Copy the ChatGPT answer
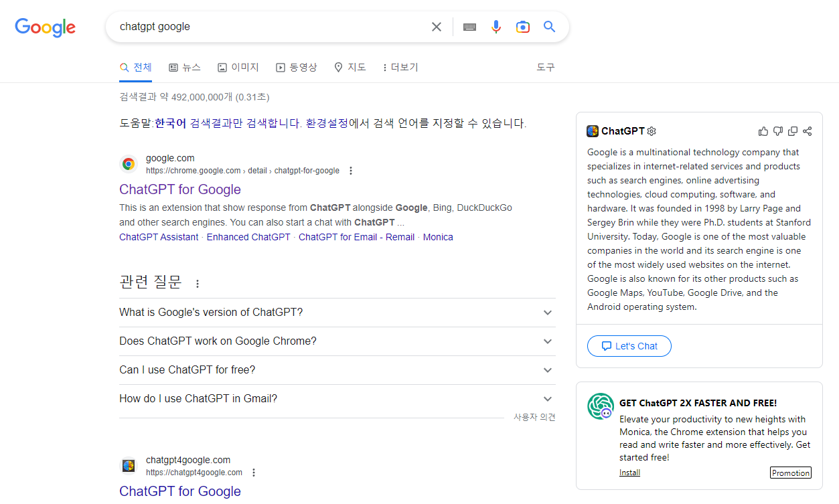The height and width of the screenshot is (504, 839). [793, 131]
